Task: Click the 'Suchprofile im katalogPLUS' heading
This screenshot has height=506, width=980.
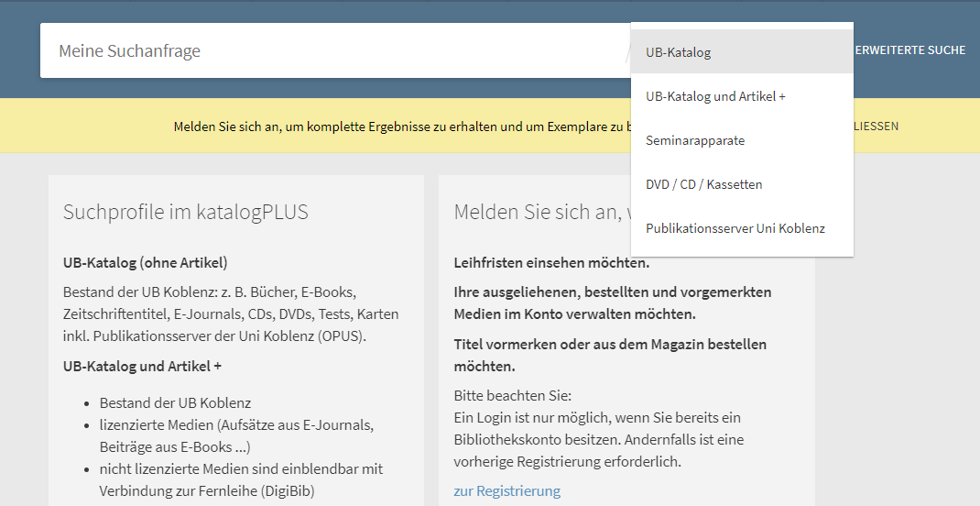Action: coord(186,212)
